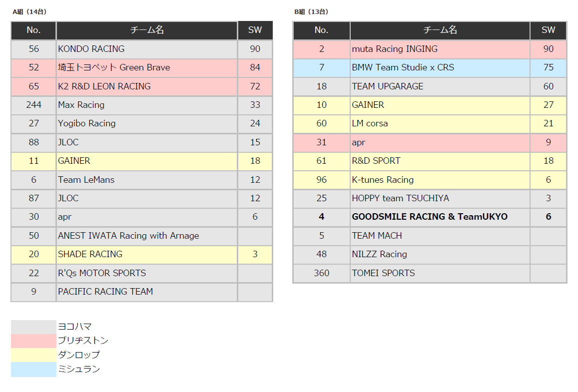Click the Dunlop yellow legend swatch
Viewport: 578px width, 392px height.
pyautogui.click(x=33, y=355)
